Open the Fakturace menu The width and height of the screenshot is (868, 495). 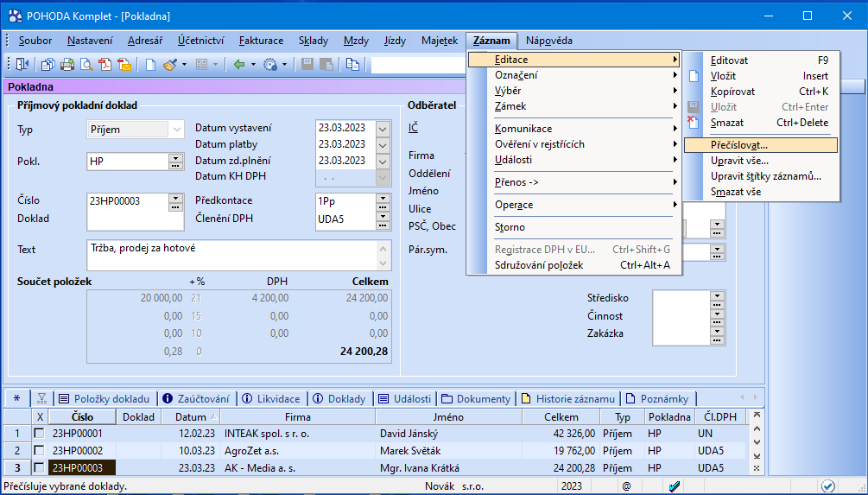pyautogui.click(x=262, y=41)
